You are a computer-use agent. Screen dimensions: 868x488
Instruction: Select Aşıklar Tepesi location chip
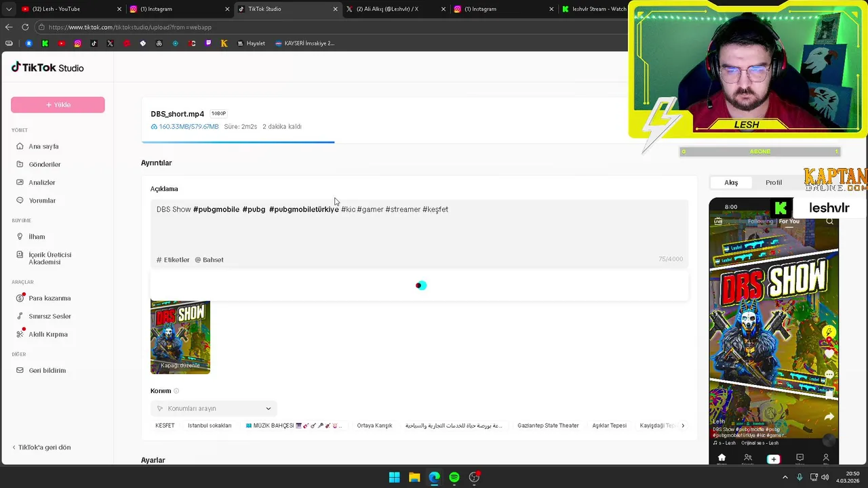[610, 426]
